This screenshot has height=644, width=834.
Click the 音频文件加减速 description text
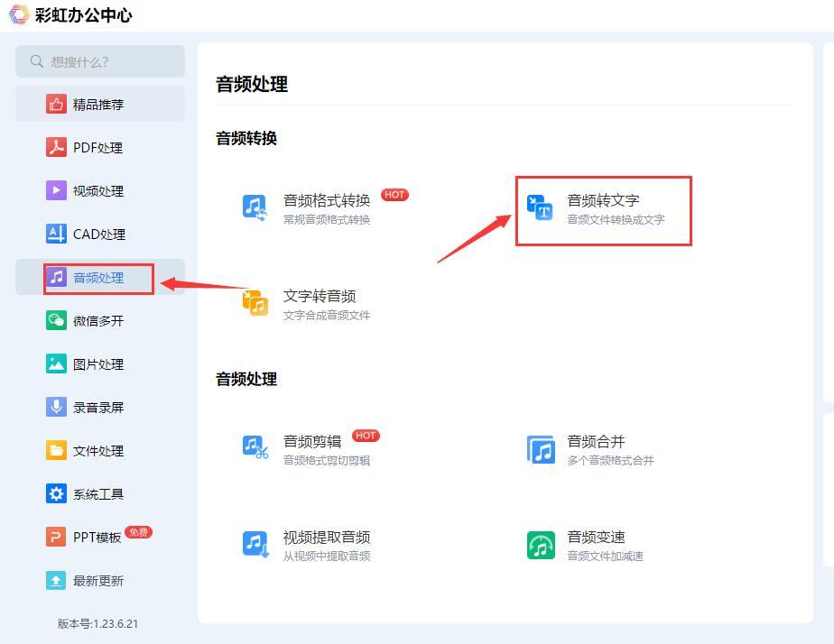(606, 556)
